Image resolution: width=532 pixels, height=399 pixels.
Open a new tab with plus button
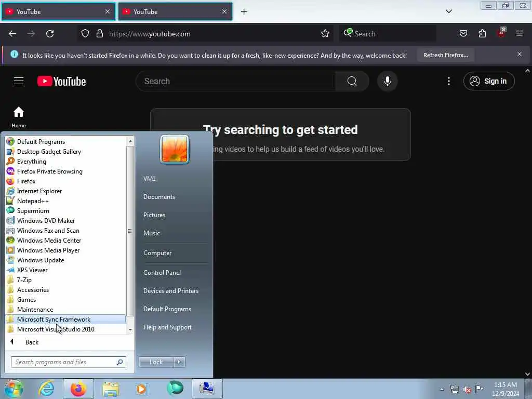point(244,12)
